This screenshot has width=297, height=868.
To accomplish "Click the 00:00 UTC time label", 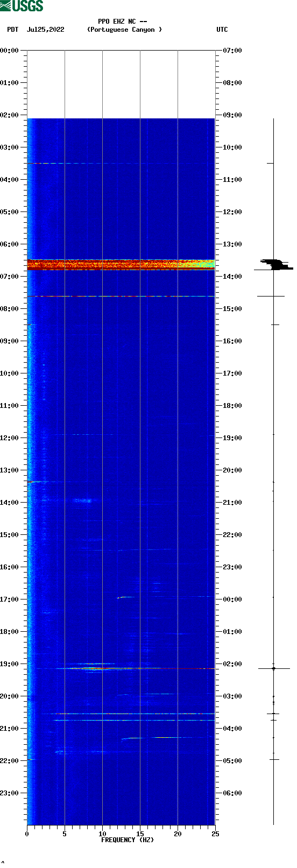I will (x=232, y=599).
